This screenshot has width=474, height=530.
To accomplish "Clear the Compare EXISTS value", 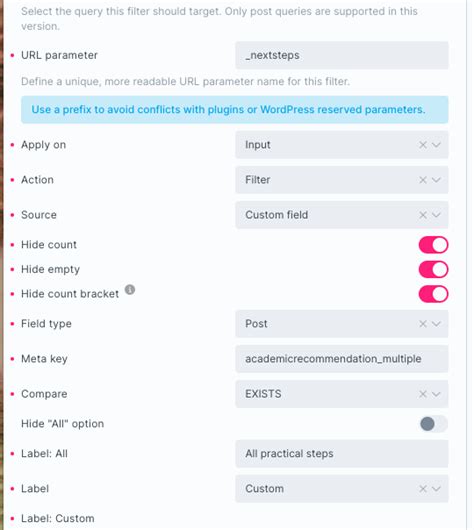I will (x=423, y=394).
